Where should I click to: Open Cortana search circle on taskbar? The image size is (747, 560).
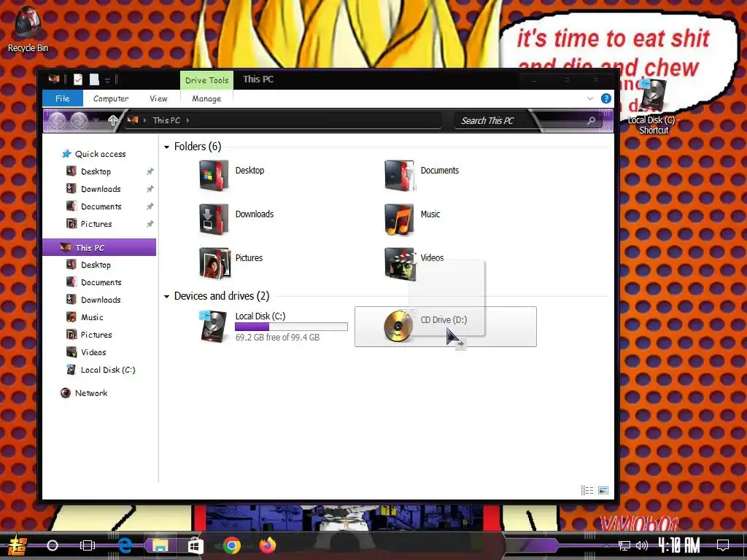click(53, 545)
